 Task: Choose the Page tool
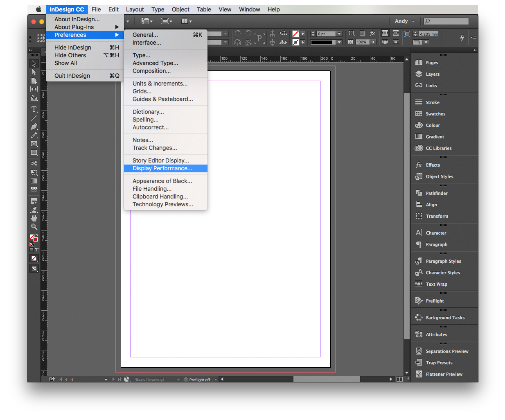tap(34, 81)
